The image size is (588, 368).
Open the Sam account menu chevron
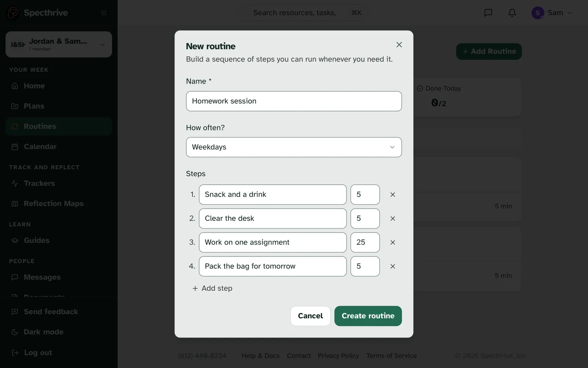pos(570,13)
